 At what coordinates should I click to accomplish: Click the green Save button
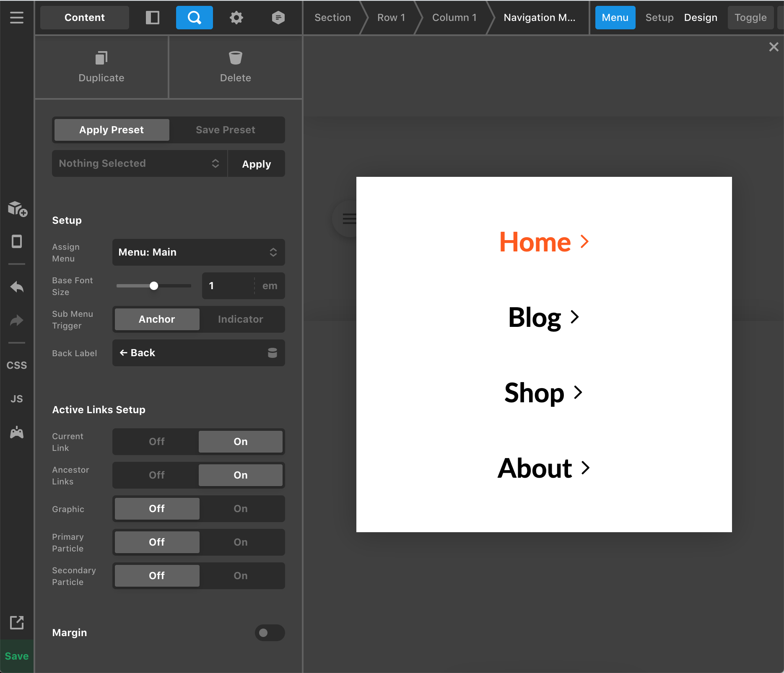click(17, 656)
